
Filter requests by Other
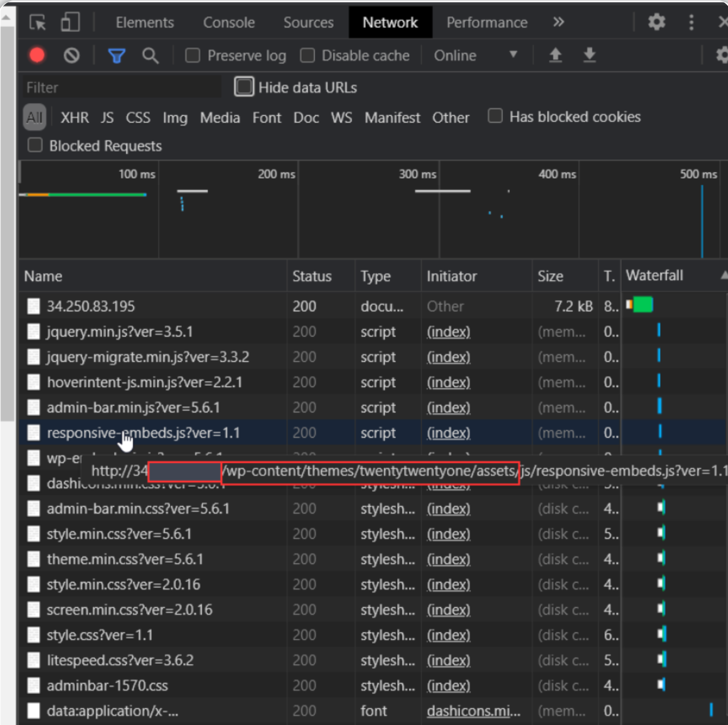(x=451, y=117)
